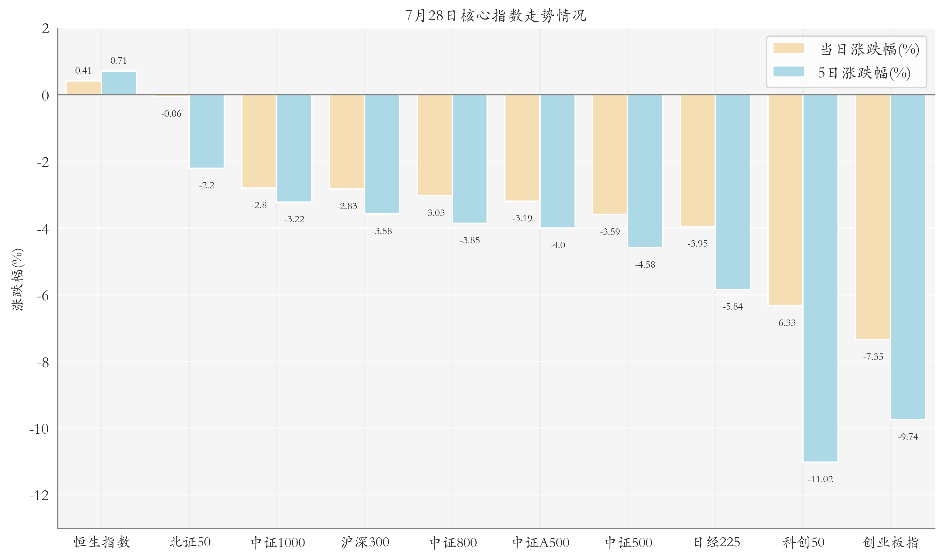Click the 5日涨跌幅(%) legend text

coord(864,73)
